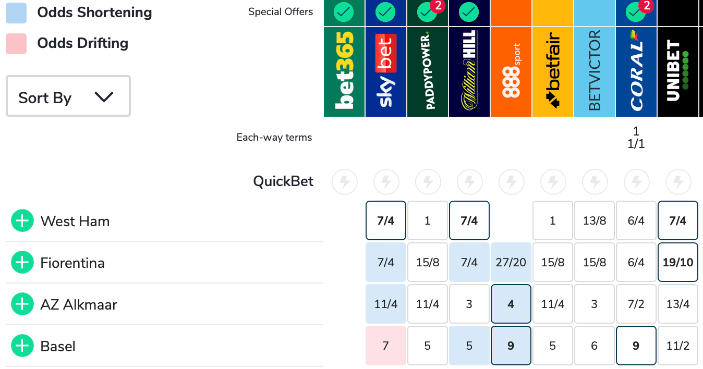703x369 pixels.
Task: Expand West Ham with plus icon
Action: pos(22,221)
